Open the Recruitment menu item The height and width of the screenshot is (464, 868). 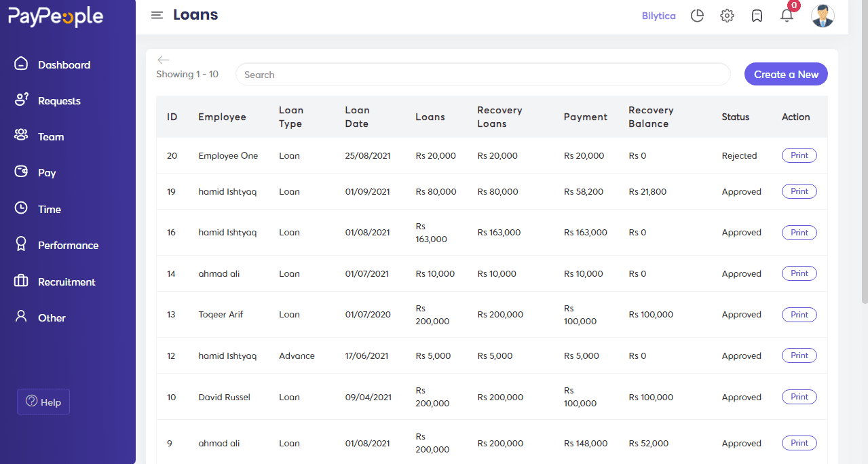(68, 282)
